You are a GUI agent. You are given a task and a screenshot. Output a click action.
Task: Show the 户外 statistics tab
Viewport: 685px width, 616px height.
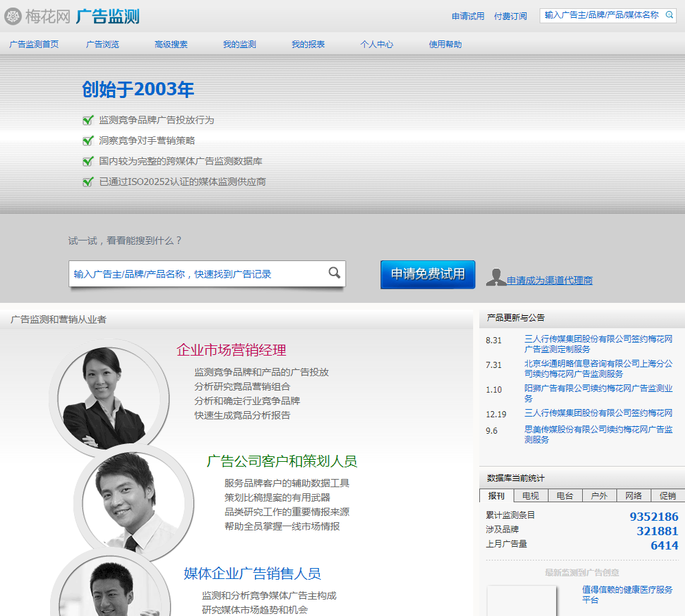pos(599,495)
